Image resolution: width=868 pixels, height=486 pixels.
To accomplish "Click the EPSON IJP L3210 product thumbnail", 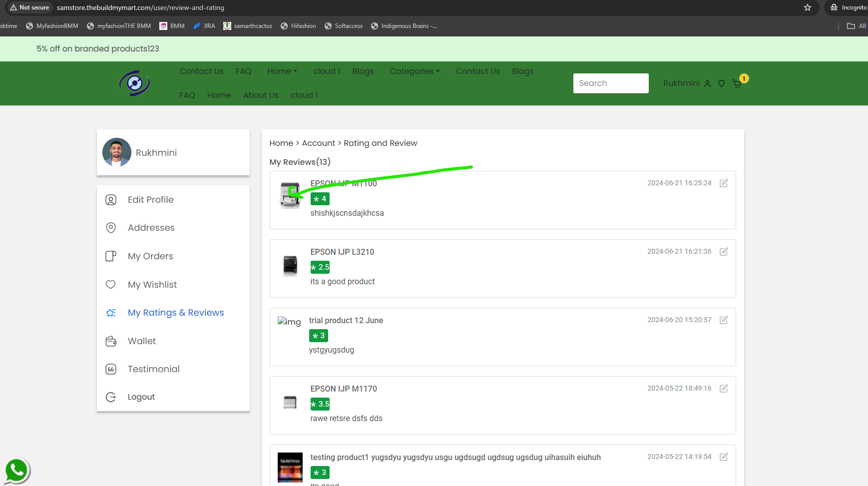I will [x=290, y=265].
